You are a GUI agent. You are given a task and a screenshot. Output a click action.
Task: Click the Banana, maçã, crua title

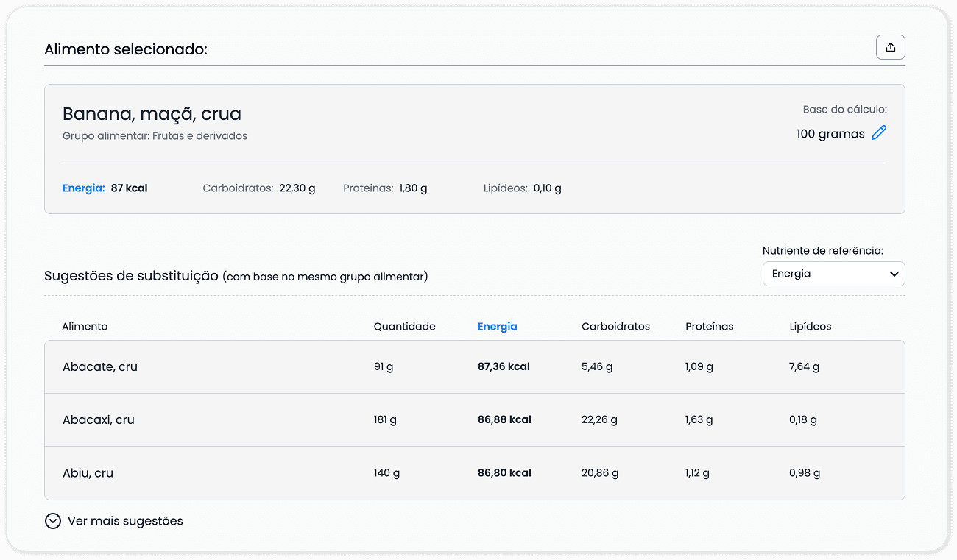152,113
